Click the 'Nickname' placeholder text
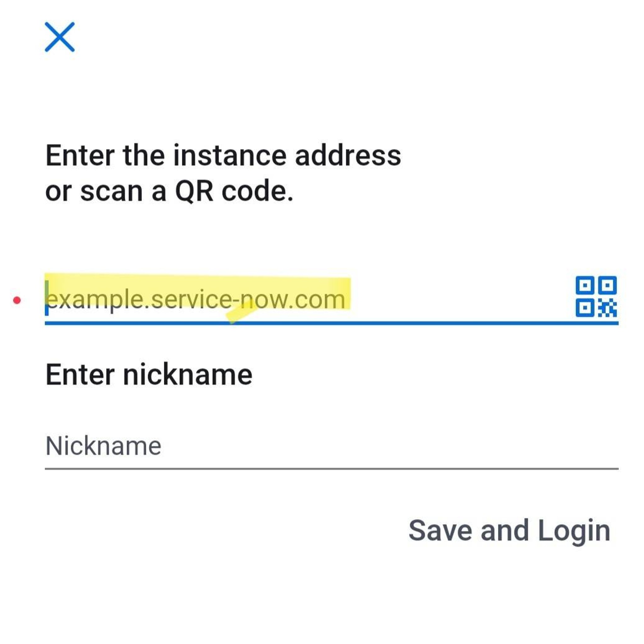644x644 pixels. [x=103, y=446]
